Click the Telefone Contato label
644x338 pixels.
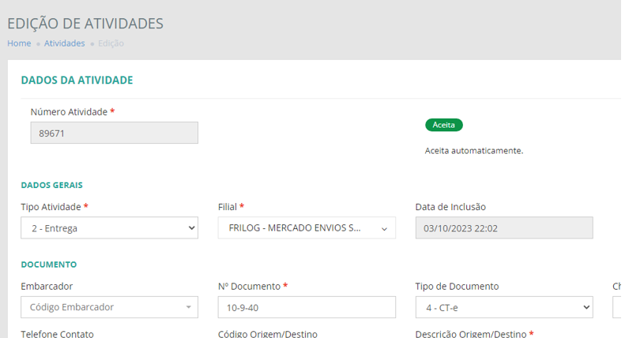57,334
